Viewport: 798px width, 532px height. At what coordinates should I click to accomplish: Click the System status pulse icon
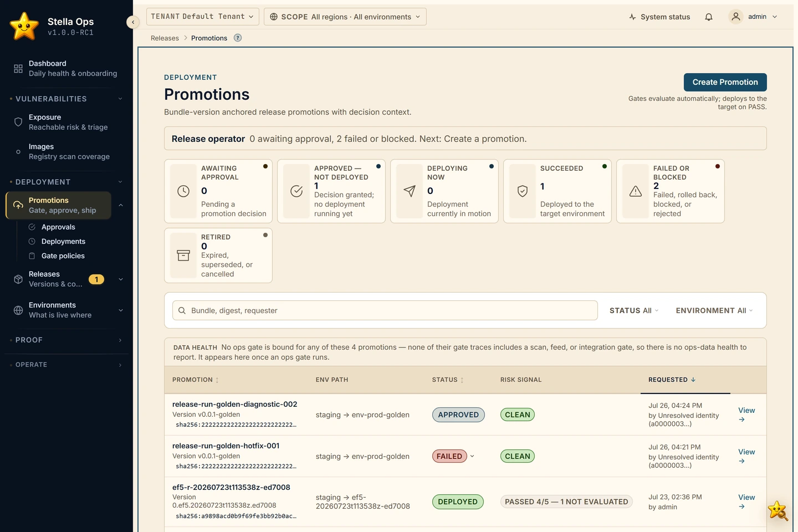point(633,17)
